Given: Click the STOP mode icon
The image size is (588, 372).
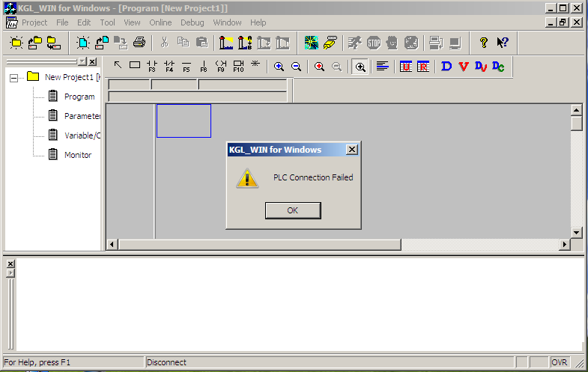Looking at the screenshot, I should coord(374,43).
